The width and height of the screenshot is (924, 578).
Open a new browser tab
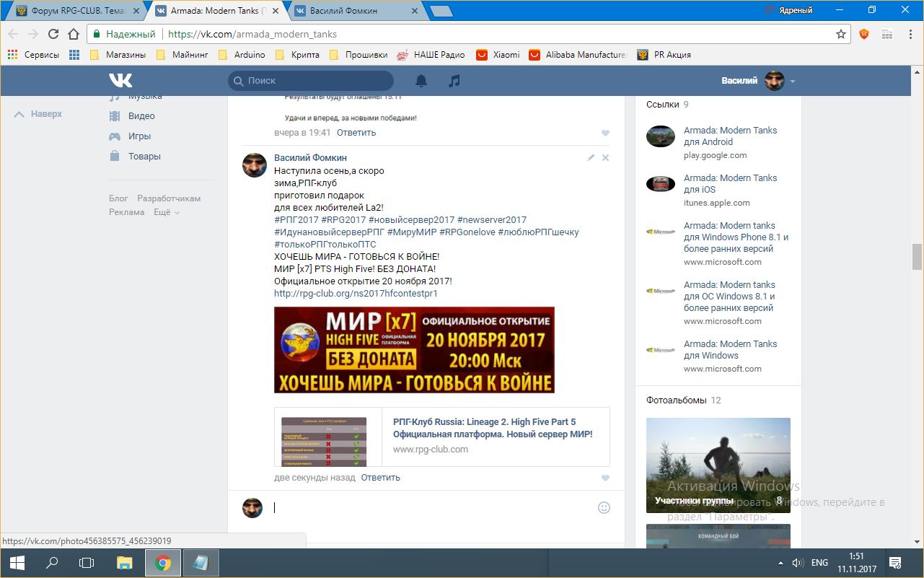pos(441,11)
